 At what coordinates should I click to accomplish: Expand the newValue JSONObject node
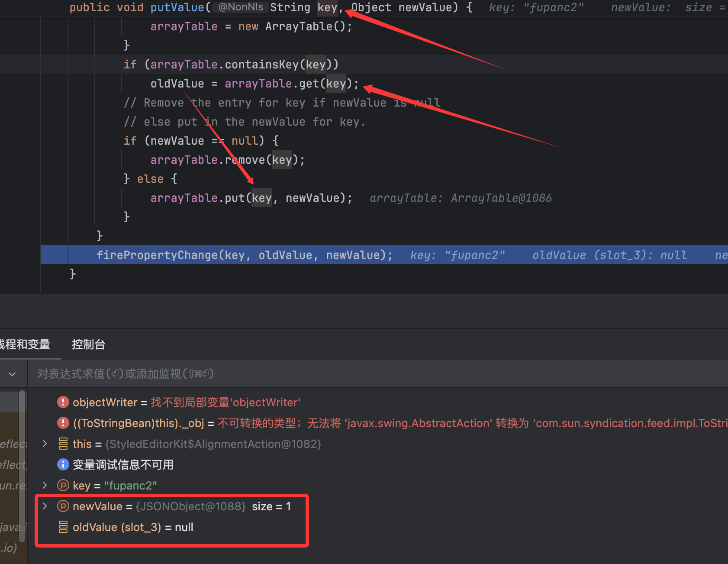click(45, 506)
